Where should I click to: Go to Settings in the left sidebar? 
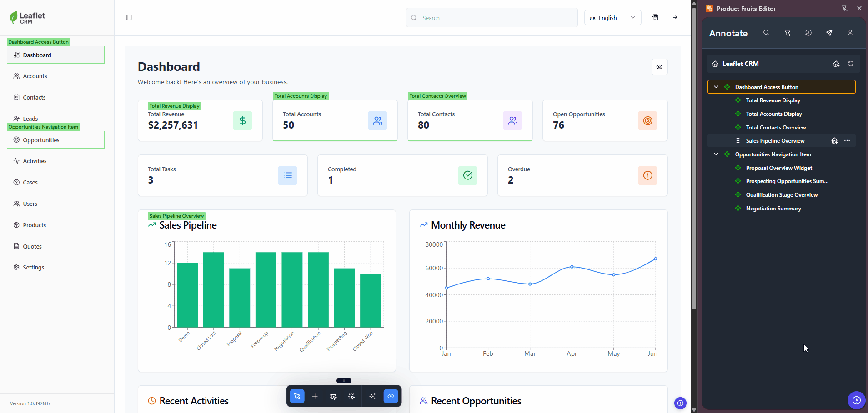(x=33, y=268)
